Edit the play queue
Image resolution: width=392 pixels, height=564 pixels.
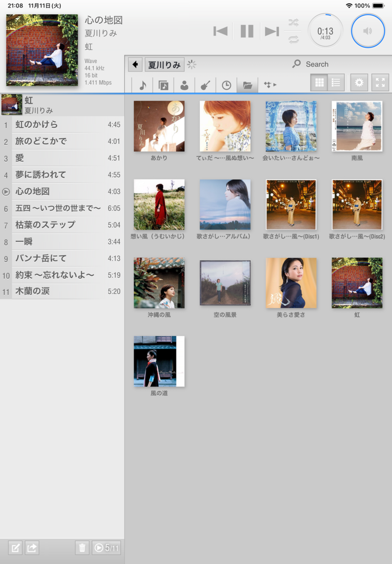pos(15,547)
